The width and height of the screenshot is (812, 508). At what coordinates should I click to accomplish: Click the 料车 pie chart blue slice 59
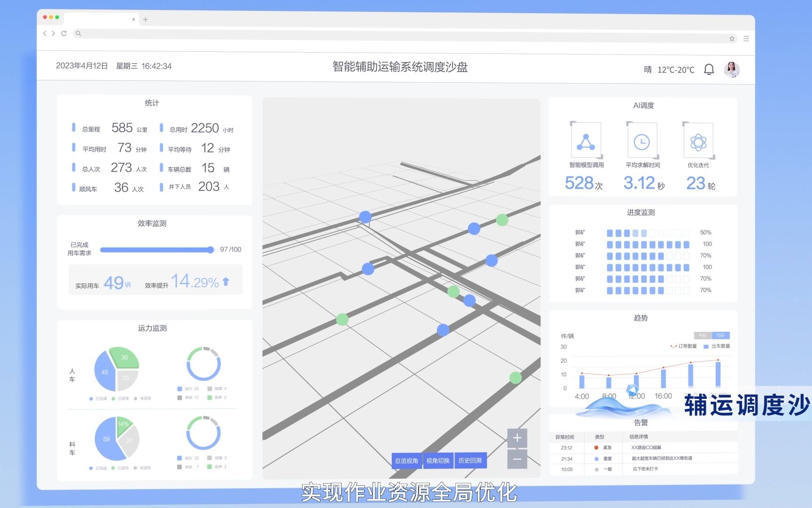107,439
